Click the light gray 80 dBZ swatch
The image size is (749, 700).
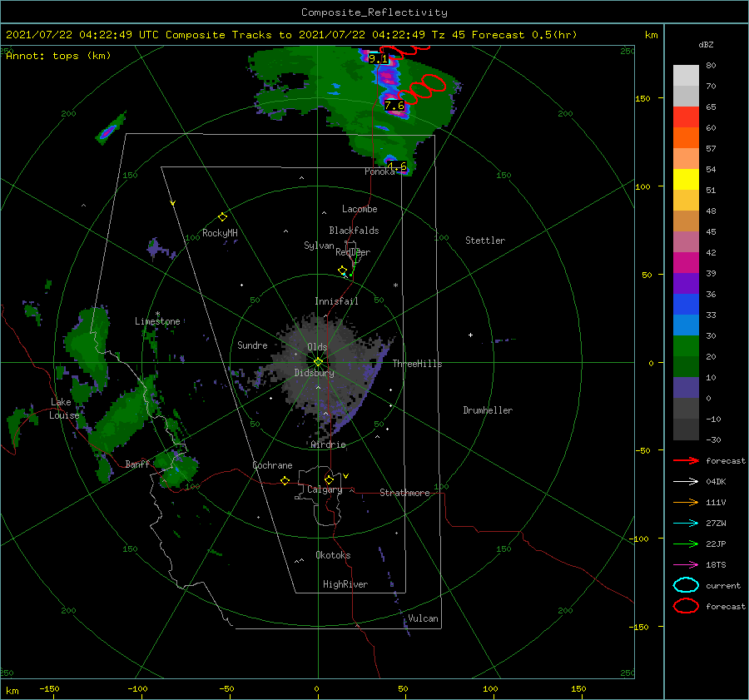(x=686, y=76)
